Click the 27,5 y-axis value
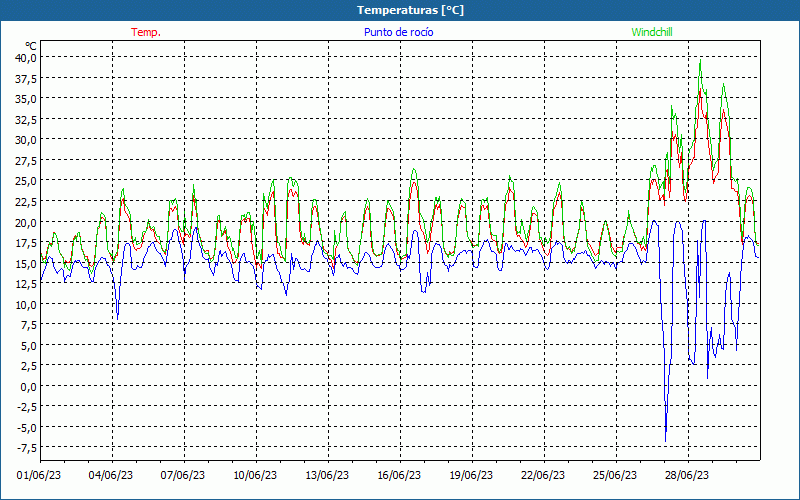 click(x=26, y=161)
